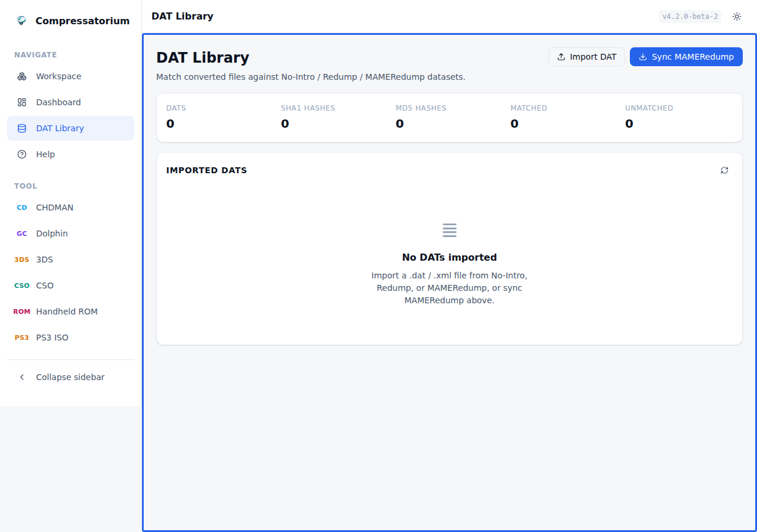
Task: Open the Handheld ROM tool
Action: [70, 312]
